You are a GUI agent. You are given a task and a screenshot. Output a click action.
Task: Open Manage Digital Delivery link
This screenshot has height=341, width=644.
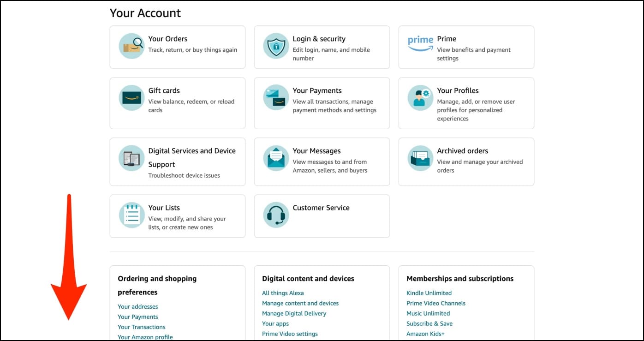[294, 313]
